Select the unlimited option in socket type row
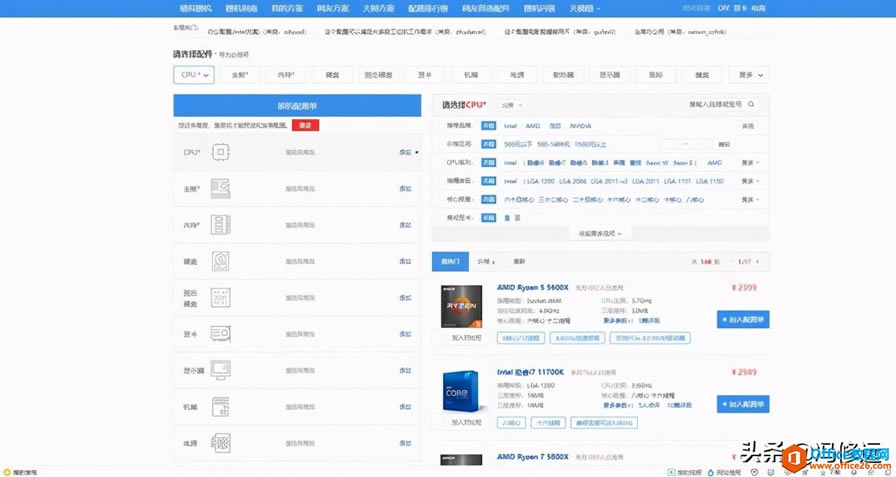This screenshot has width=896, height=477. [489, 181]
